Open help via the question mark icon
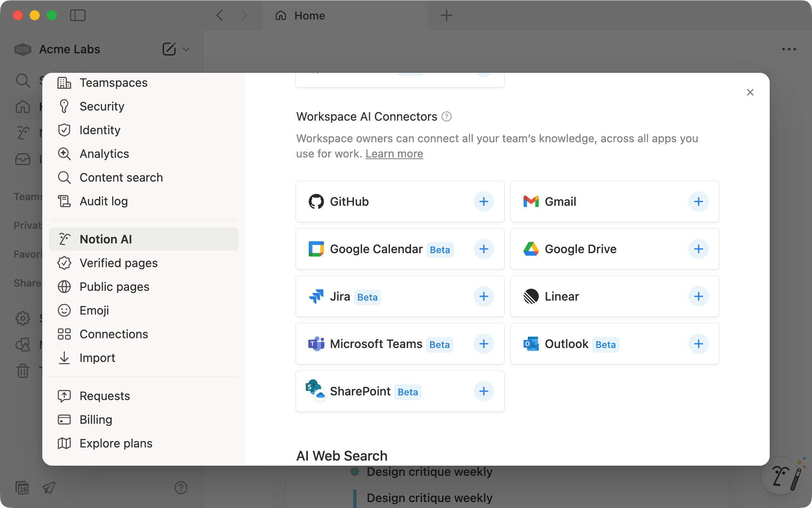 [181, 488]
